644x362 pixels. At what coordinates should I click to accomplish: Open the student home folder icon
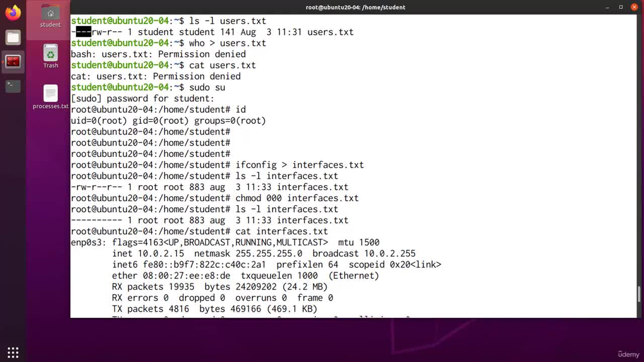coord(50,16)
